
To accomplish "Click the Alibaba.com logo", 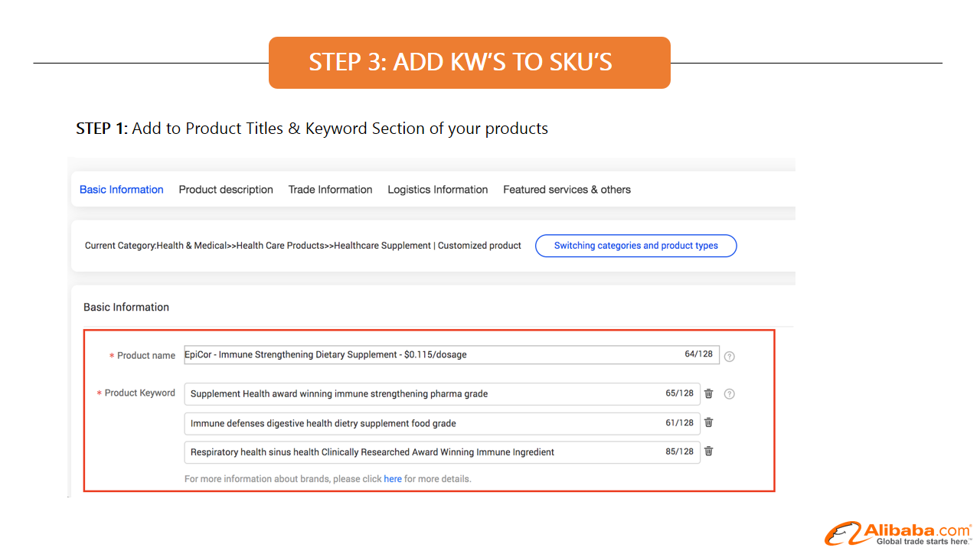I will click(898, 533).
